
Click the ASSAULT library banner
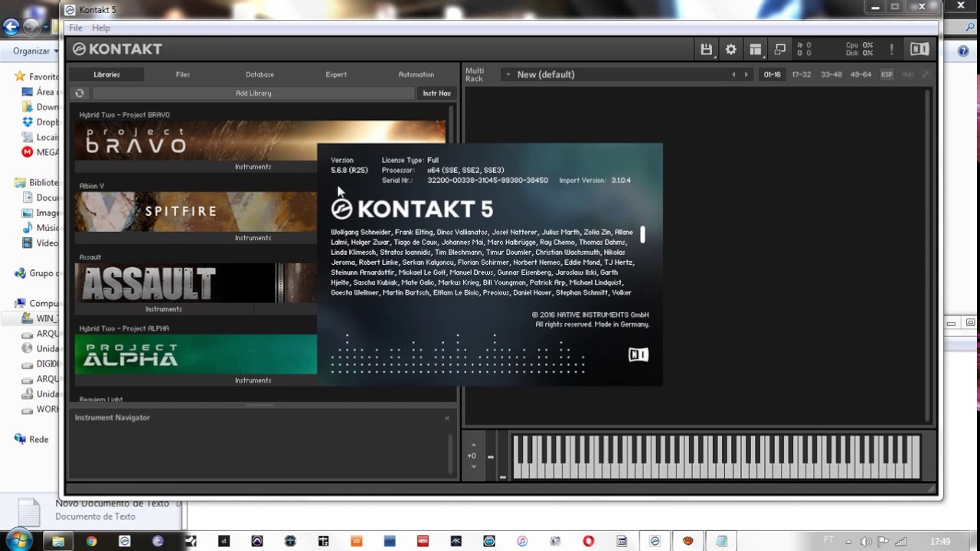coord(196,283)
